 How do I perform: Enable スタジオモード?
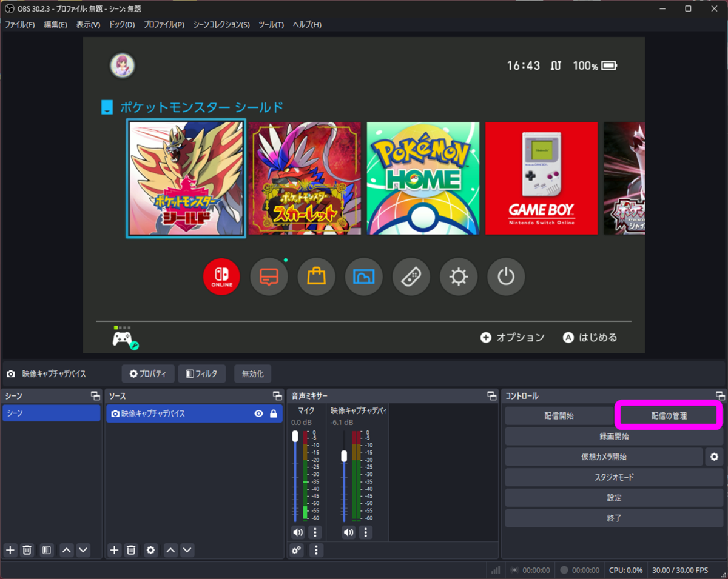click(614, 477)
